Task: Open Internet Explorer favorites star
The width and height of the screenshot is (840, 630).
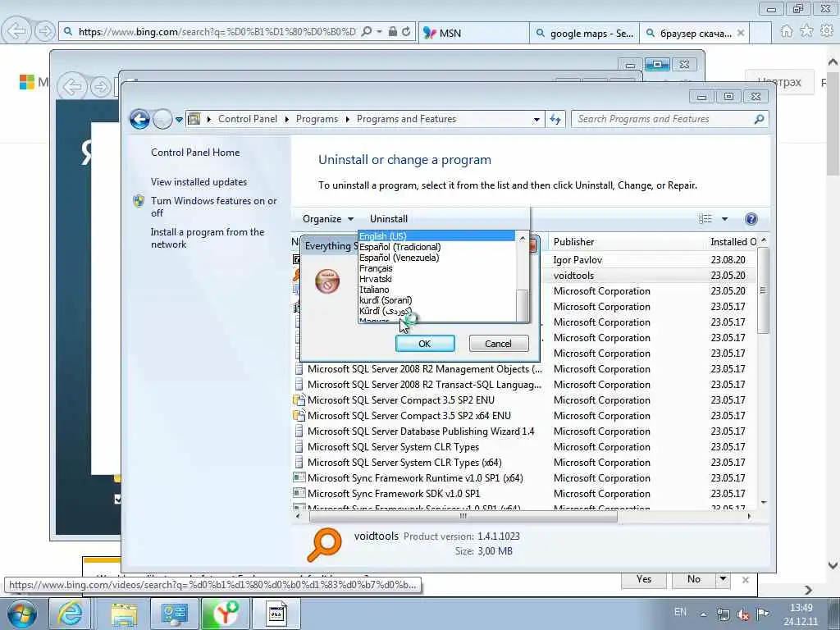Action: [807, 32]
